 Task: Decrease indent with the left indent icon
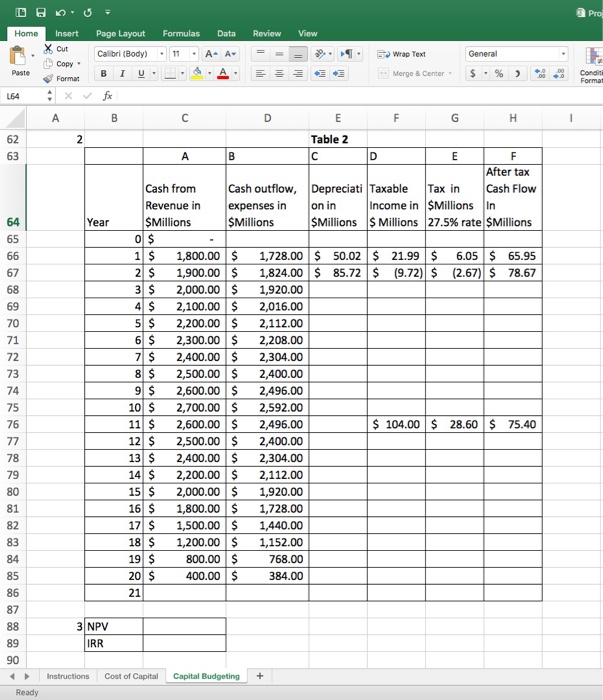click(320, 73)
